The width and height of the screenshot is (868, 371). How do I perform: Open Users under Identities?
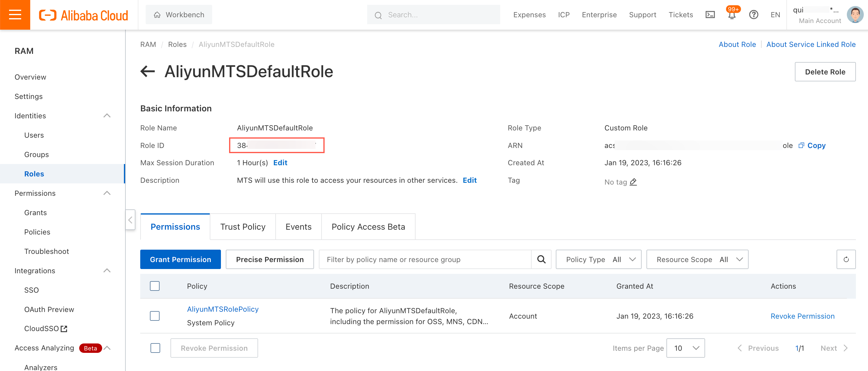(34, 135)
